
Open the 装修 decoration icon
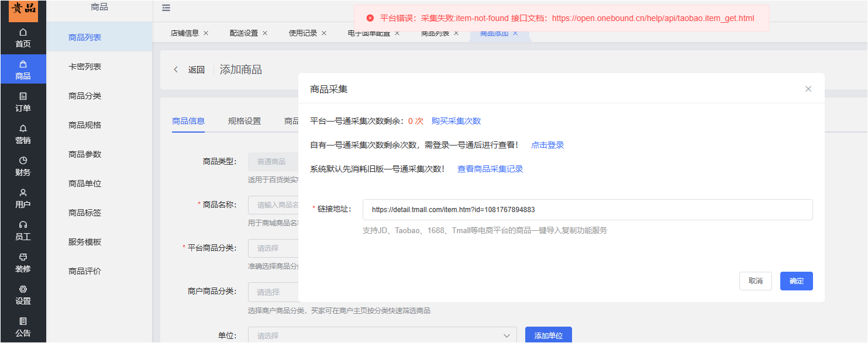point(23,257)
